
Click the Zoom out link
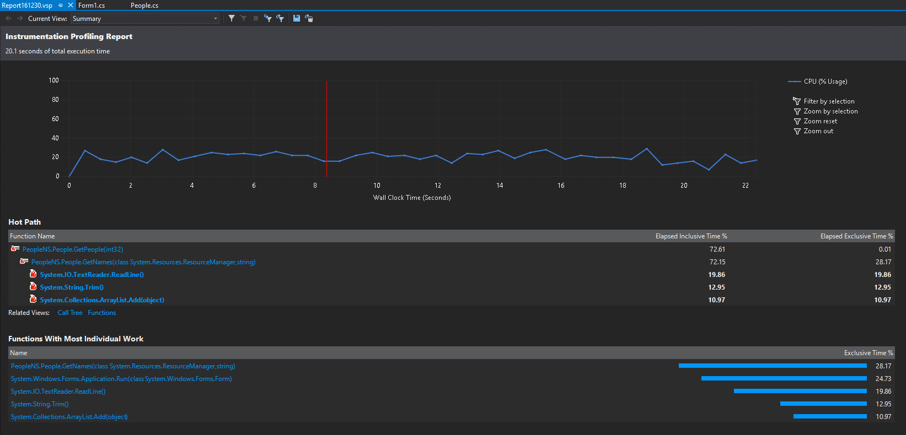click(x=818, y=131)
